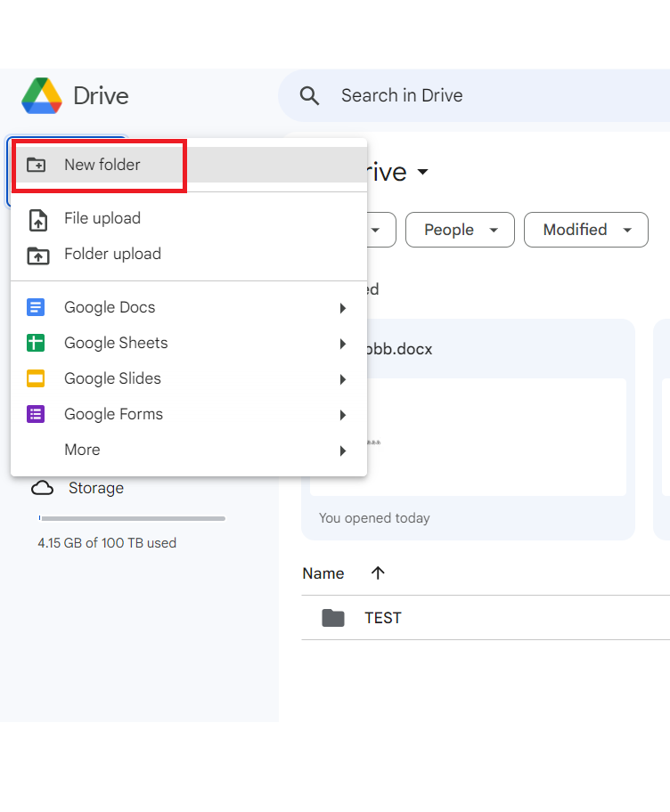Screen dimensions: 670x812
Task: Click the New folder icon
Action: click(37, 165)
